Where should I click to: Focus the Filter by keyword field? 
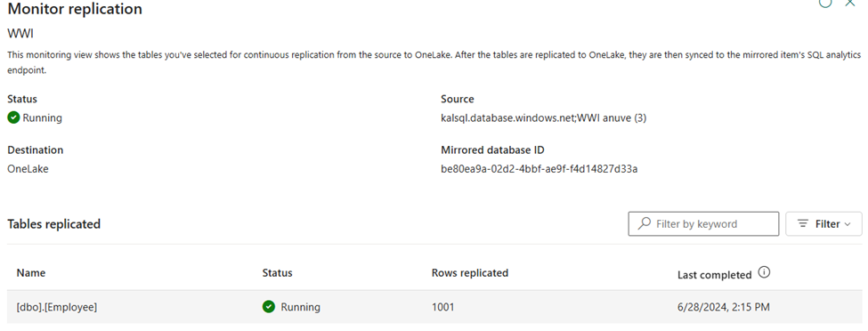click(703, 223)
